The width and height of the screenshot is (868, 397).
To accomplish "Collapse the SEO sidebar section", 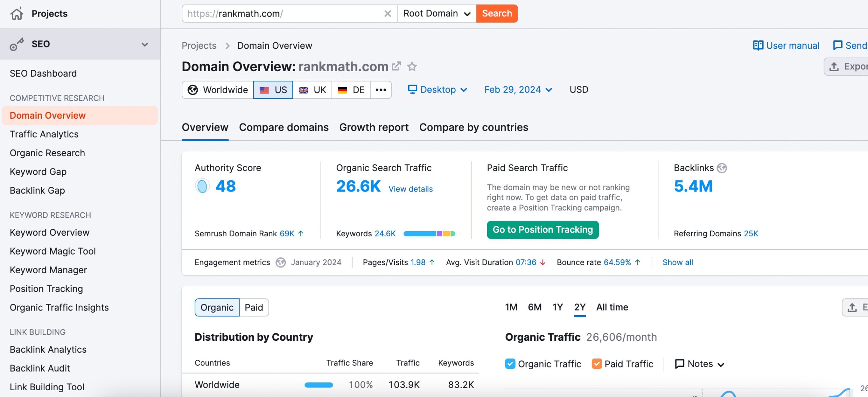I will tap(145, 44).
